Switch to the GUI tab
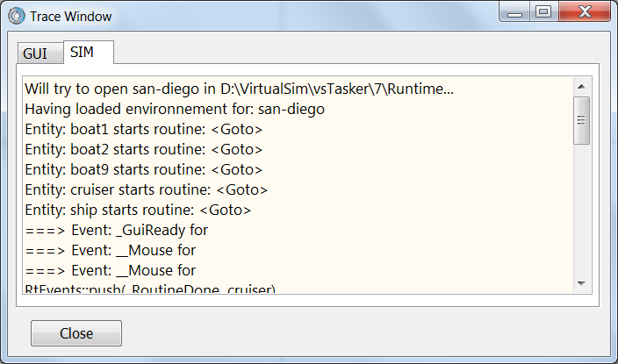The image size is (618, 364). click(x=35, y=53)
